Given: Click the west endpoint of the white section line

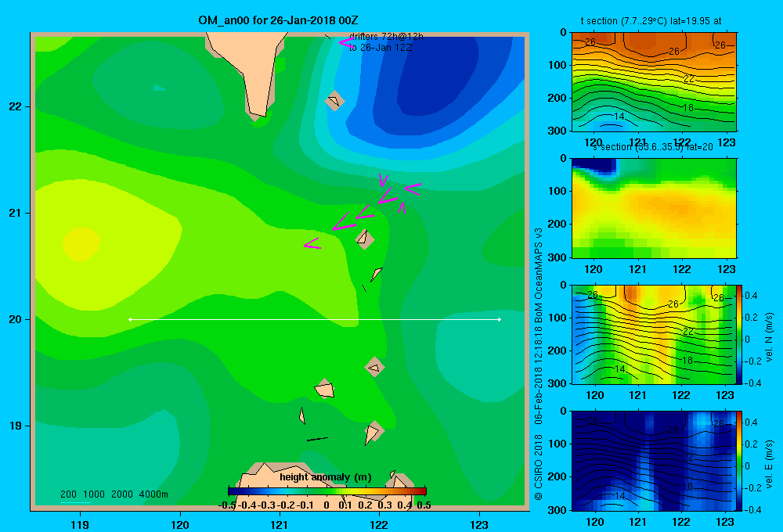Looking at the screenshot, I should 130,319.
